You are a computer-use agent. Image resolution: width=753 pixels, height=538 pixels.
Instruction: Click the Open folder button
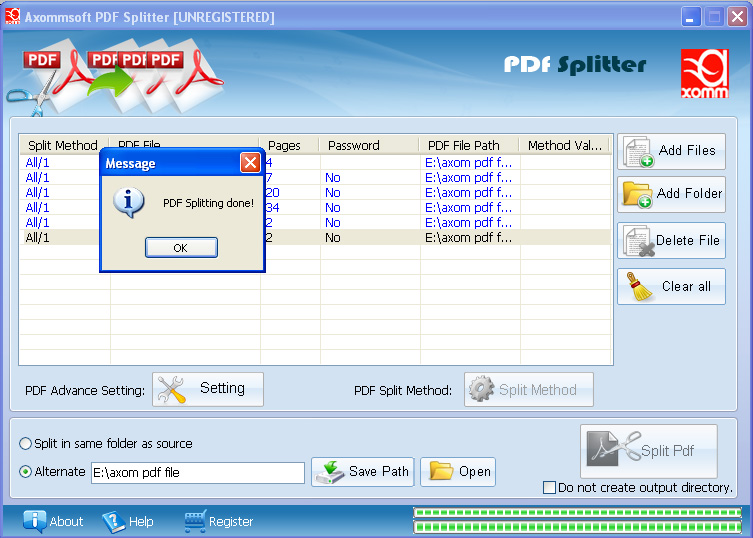(458, 472)
